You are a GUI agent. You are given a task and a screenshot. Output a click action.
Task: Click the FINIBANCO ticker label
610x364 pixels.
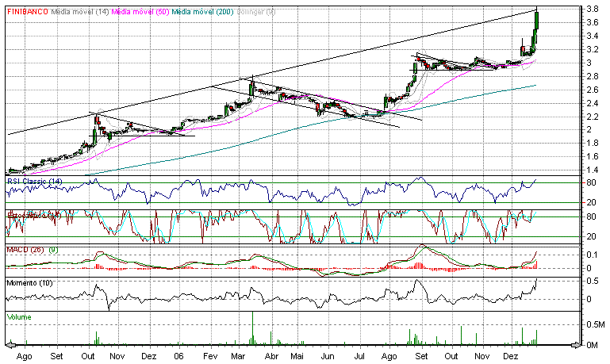point(27,12)
